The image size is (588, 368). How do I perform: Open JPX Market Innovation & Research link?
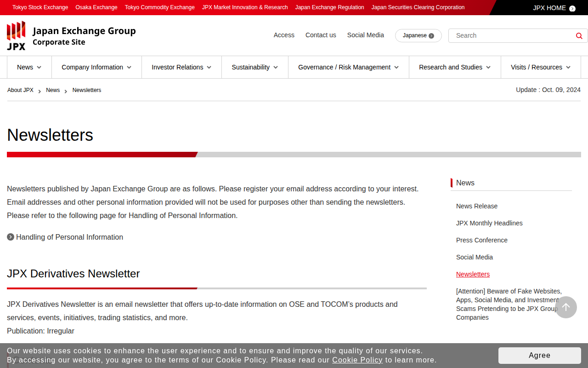point(245,7)
